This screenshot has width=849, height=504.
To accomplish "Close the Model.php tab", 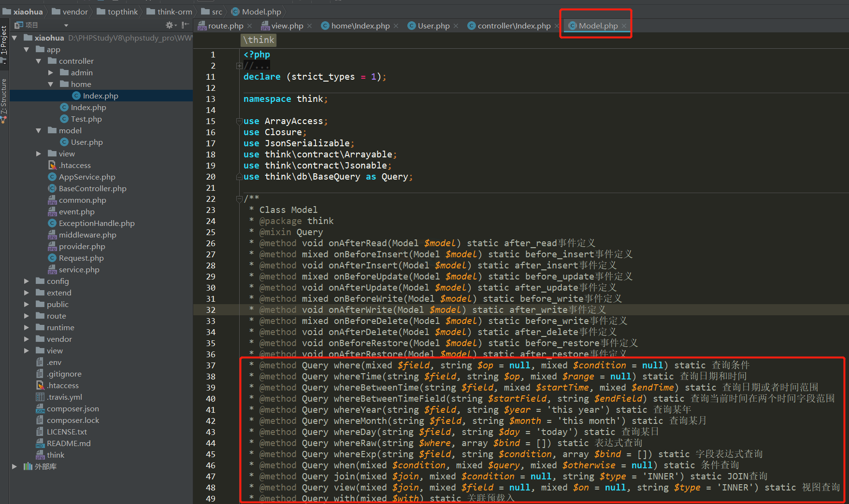I will [624, 26].
